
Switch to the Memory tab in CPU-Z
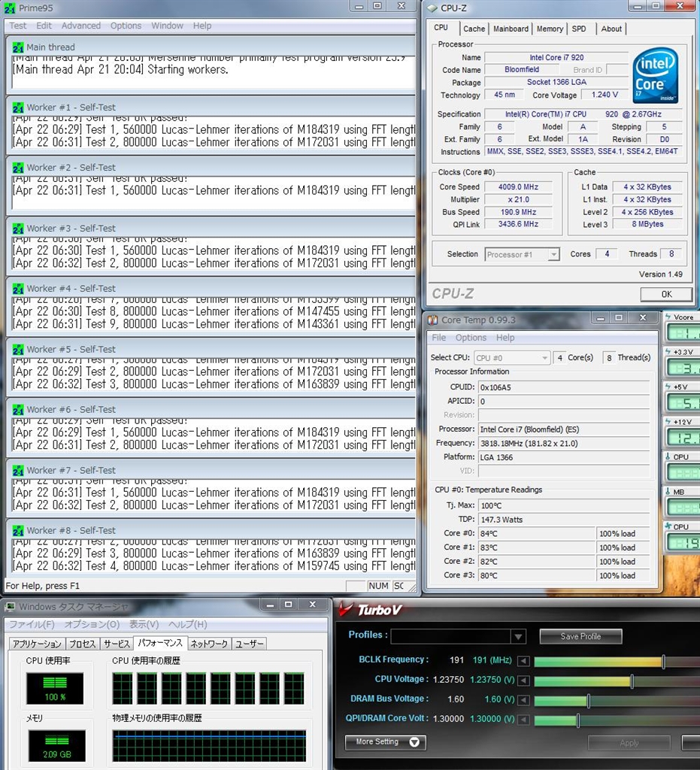click(550, 29)
